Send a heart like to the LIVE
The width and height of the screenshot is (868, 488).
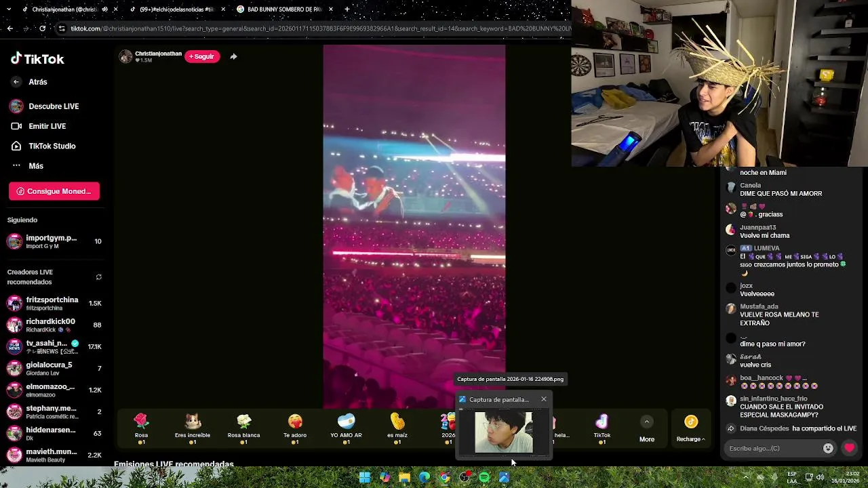coord(849,448)
